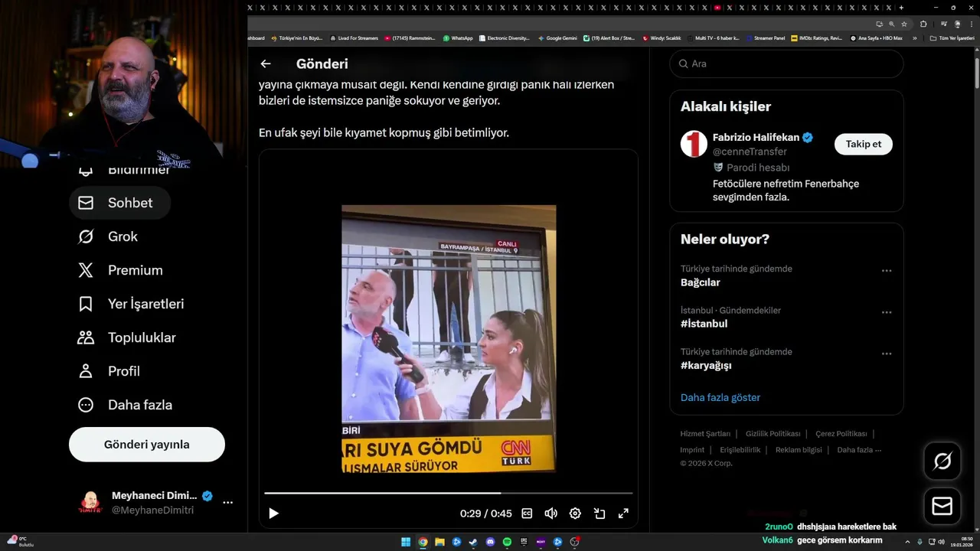Mute the video volume icon
980x551 pixels.
pyautogui.click(x=550, y=514)
